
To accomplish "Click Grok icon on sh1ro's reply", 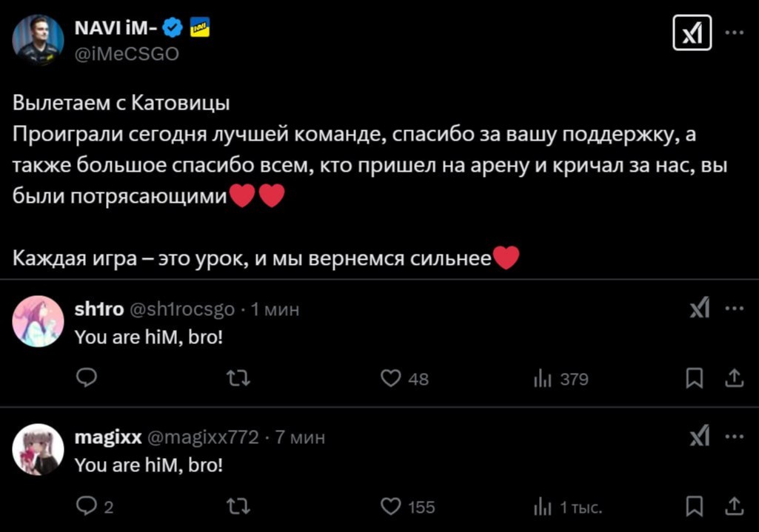I will point(700,308).
